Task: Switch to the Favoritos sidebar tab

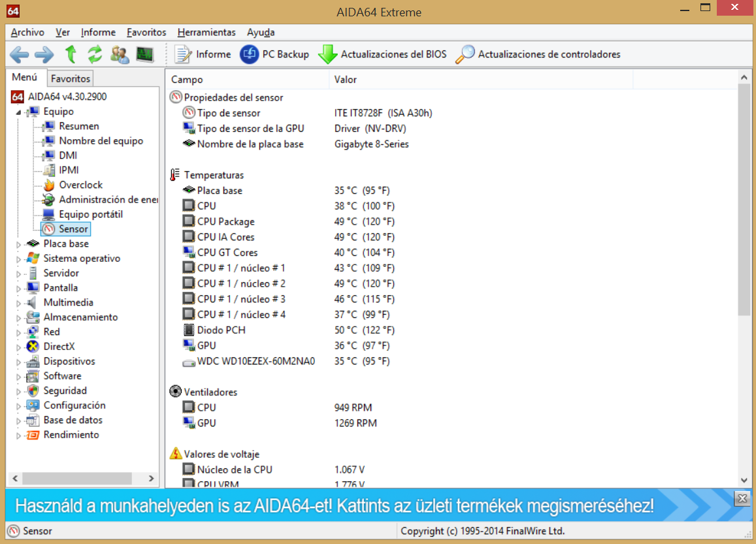Action: tap(71, 78)
